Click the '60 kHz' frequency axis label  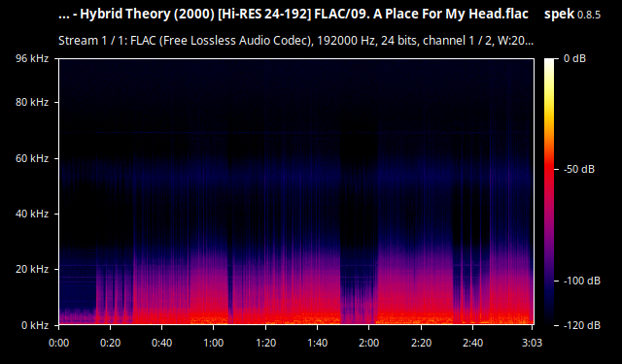click(32, 158)
